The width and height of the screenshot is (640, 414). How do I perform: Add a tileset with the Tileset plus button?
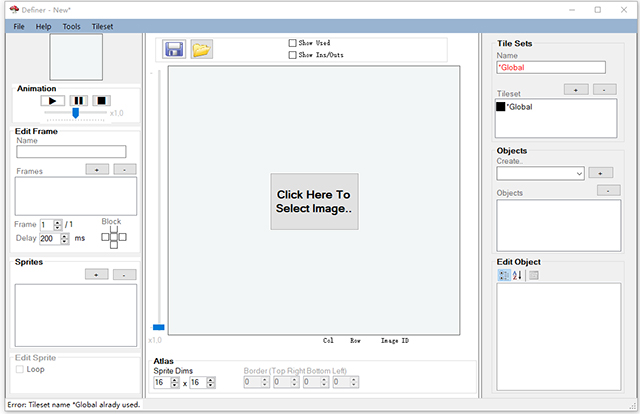576,89
